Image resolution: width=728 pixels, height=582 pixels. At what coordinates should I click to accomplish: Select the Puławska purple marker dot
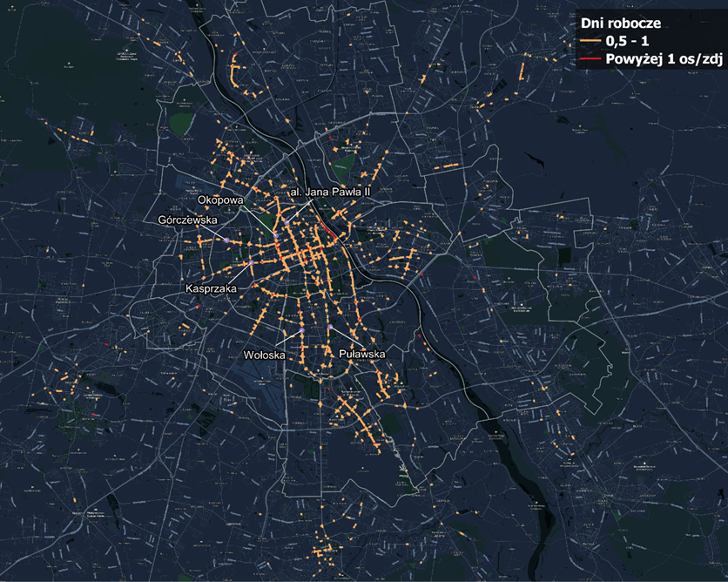pos(331,328)
